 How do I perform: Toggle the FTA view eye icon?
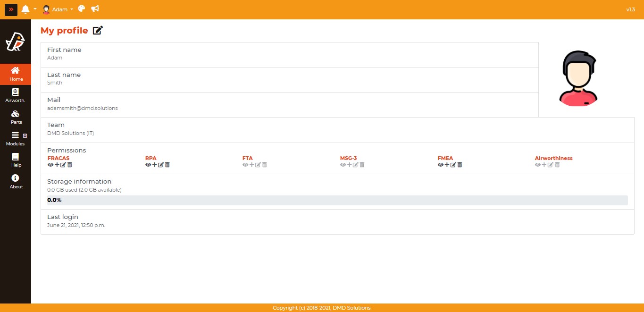[x=245, y=165]
